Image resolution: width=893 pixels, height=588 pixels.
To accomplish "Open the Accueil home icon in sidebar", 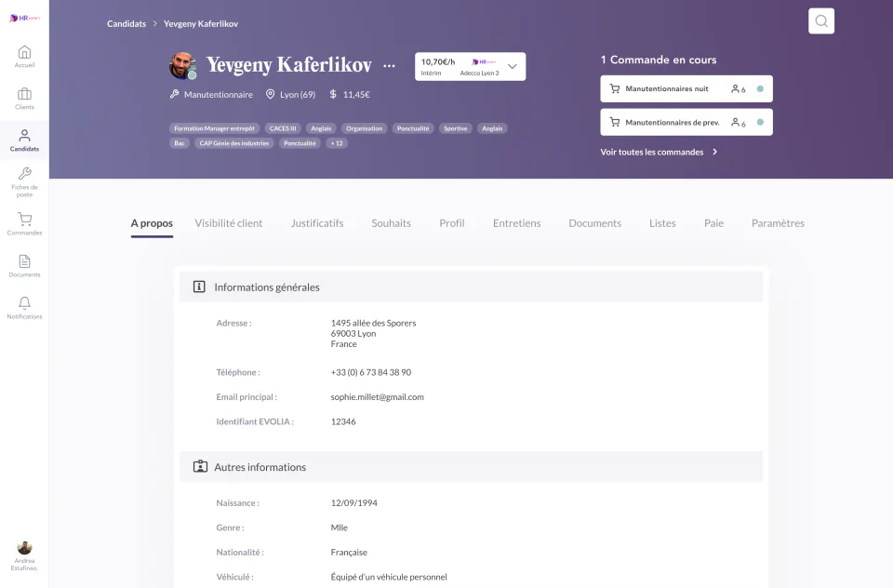I will 24,52.
